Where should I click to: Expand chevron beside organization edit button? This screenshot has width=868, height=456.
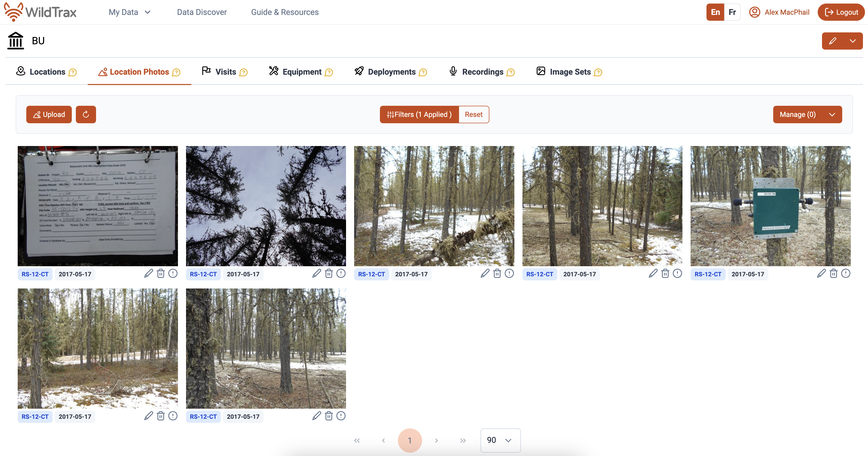tap(853, 41)
